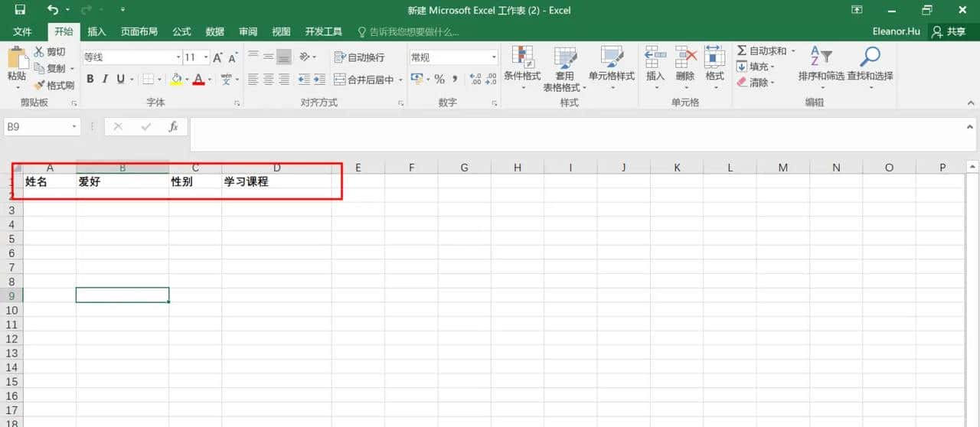Click the Tell me search box
Screen dimensions: 980x427
pos(409,31)
